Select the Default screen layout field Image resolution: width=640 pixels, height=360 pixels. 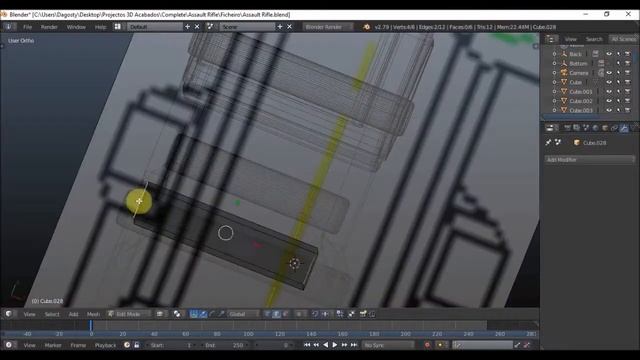[155, 27]
